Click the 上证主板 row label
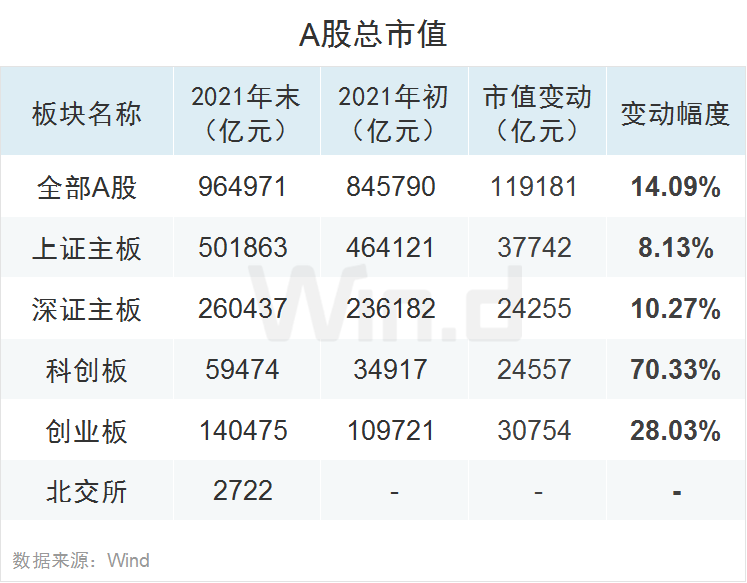The height and width of the screenshot is (583, 747). point(87,248)
